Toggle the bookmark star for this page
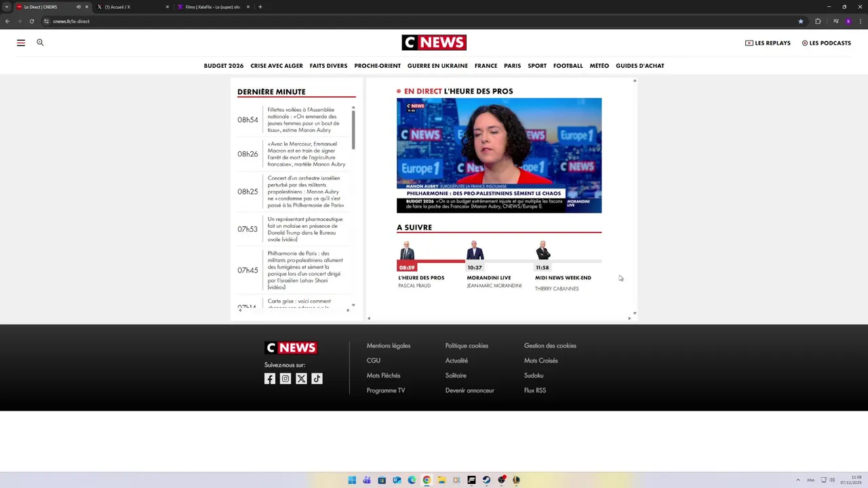 [x=801, y=21]
